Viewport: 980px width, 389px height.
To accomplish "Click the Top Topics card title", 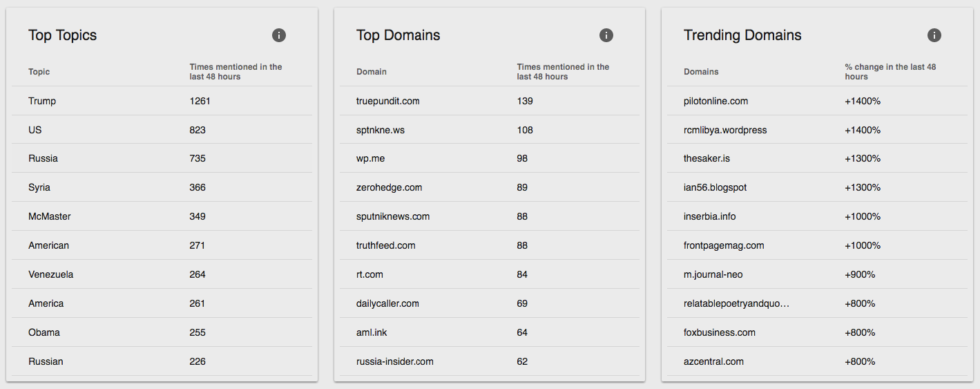I will 63,35.
